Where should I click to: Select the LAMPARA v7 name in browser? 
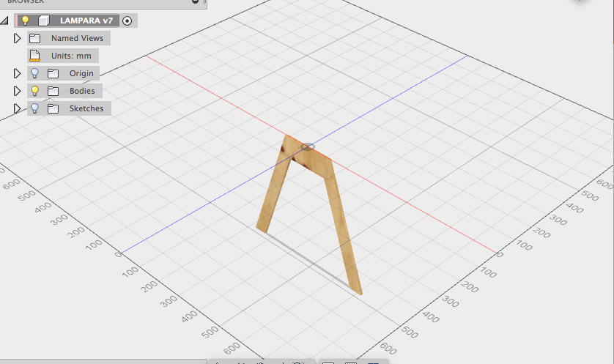(86, 21)
